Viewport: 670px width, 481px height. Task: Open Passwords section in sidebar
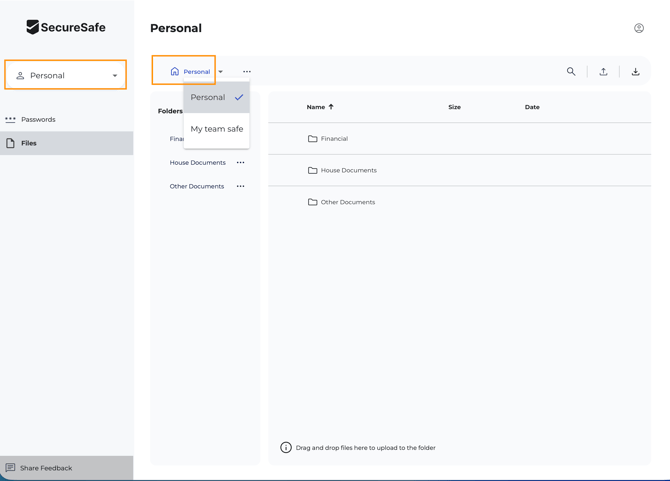tap(38, 120)
